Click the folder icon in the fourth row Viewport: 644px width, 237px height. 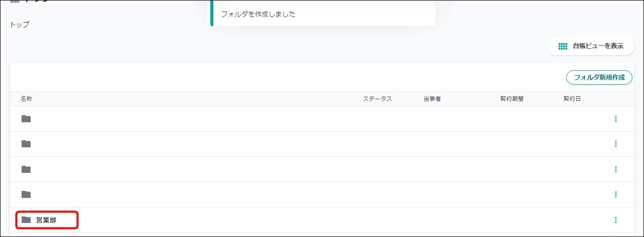(26, 194)
